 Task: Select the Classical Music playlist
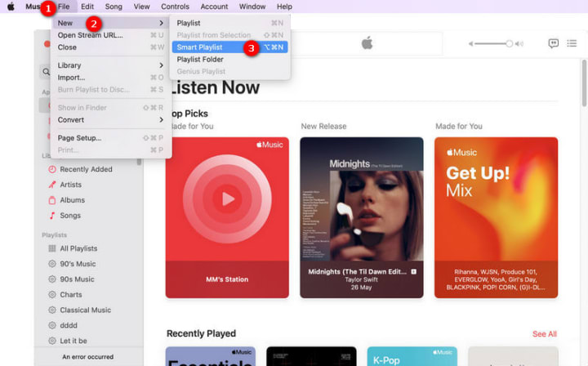coord(86,310)
